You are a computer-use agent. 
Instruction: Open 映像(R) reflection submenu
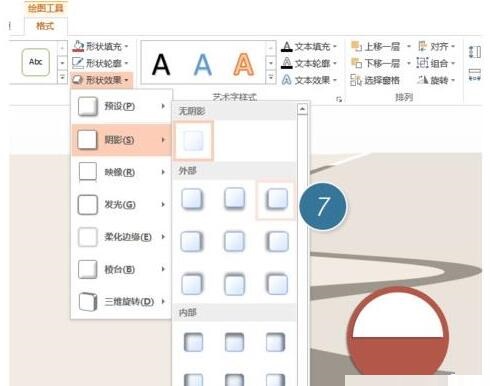click(x=121, y=172)
